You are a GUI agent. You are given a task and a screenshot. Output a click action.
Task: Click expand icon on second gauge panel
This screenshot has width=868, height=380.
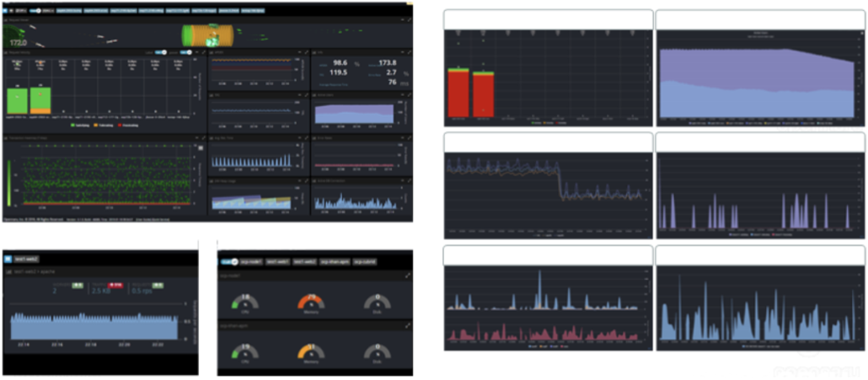pyautogui.click(x=409, y=325)
